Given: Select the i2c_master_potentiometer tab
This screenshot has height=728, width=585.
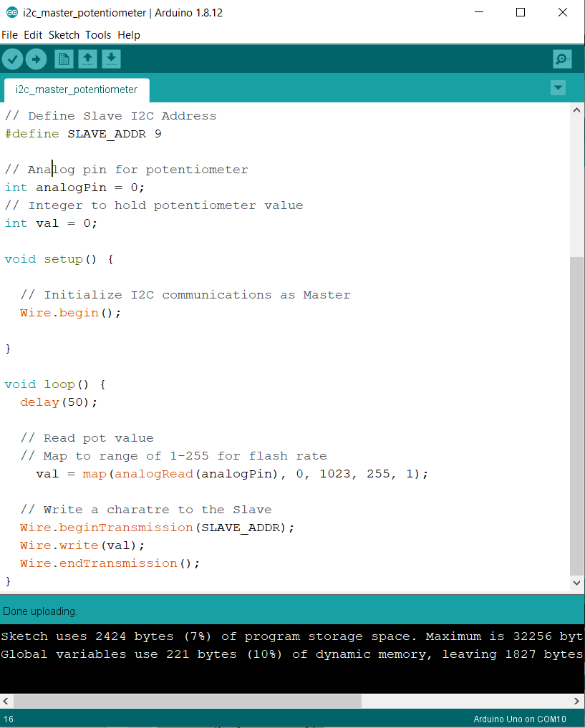Looking at the screenshot, I should point(77,89).
